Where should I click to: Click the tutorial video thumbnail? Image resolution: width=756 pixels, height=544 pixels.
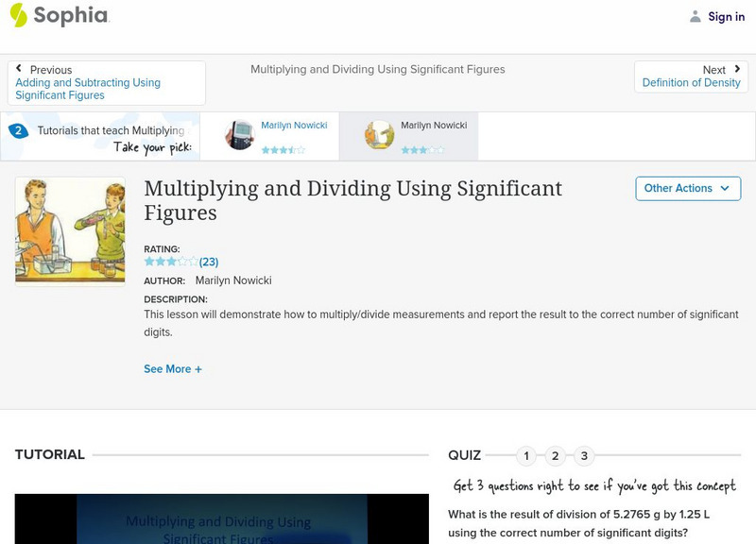click(x=219, y=519)
